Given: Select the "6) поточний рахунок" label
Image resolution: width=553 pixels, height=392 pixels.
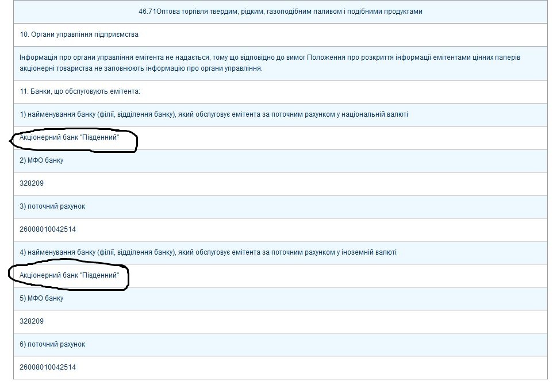Looking at the screenshot, I should (x=52, y=344).
